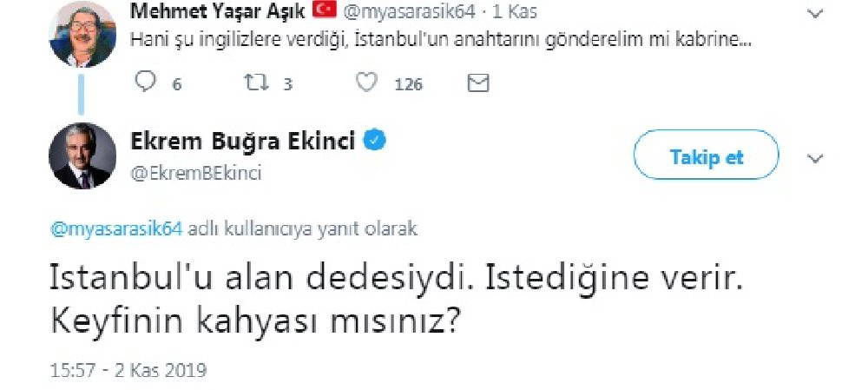Open more options chevron beside Takip et
The height and width of the screenshot is (390, 868).
[814, 158]
